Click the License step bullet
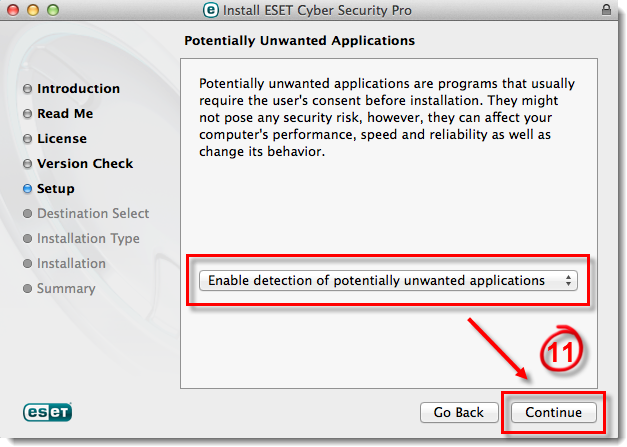Image resolution: width=627 pixels, height=447 pixels. tap(27, 139)
